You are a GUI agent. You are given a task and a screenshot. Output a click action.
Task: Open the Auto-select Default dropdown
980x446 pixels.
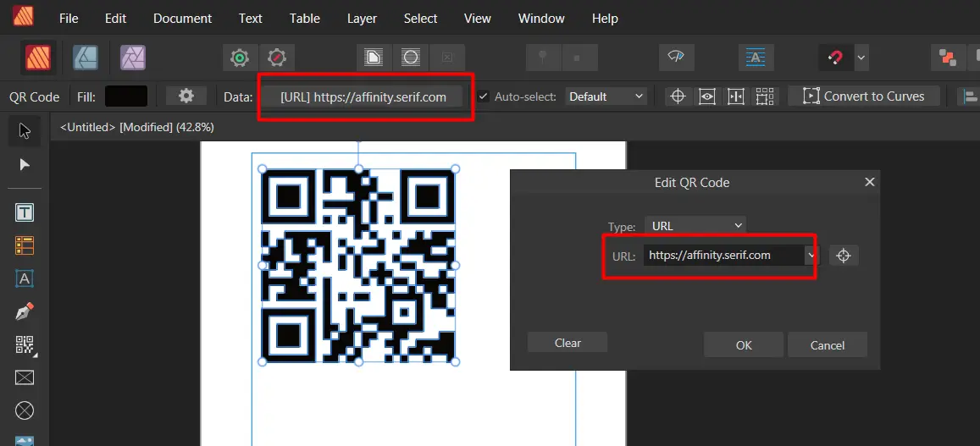point(606,96)
